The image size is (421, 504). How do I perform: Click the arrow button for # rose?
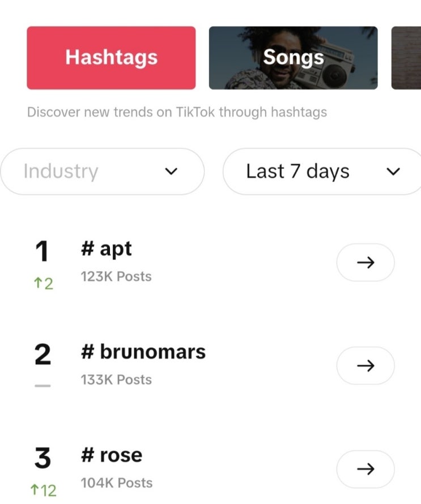click(365, 469)
